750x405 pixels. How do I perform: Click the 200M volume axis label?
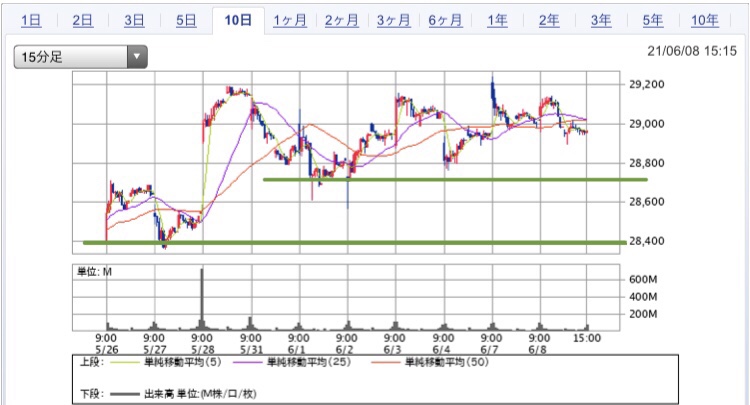643,314
